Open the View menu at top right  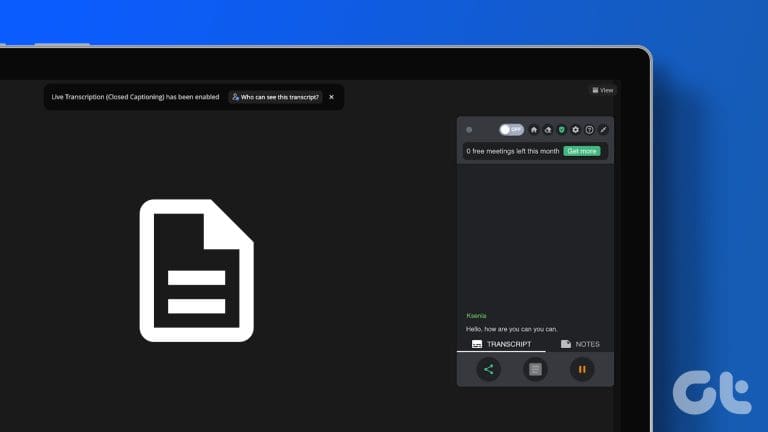(603, 90)
